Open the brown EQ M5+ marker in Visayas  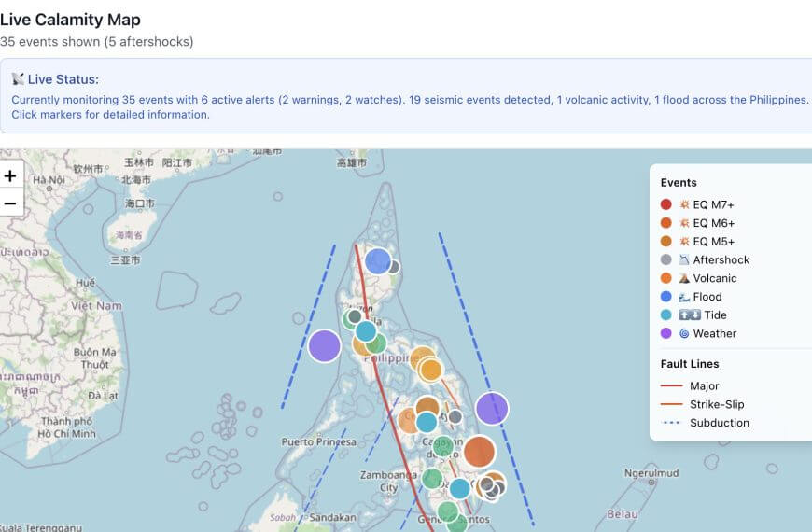(427, 407)
